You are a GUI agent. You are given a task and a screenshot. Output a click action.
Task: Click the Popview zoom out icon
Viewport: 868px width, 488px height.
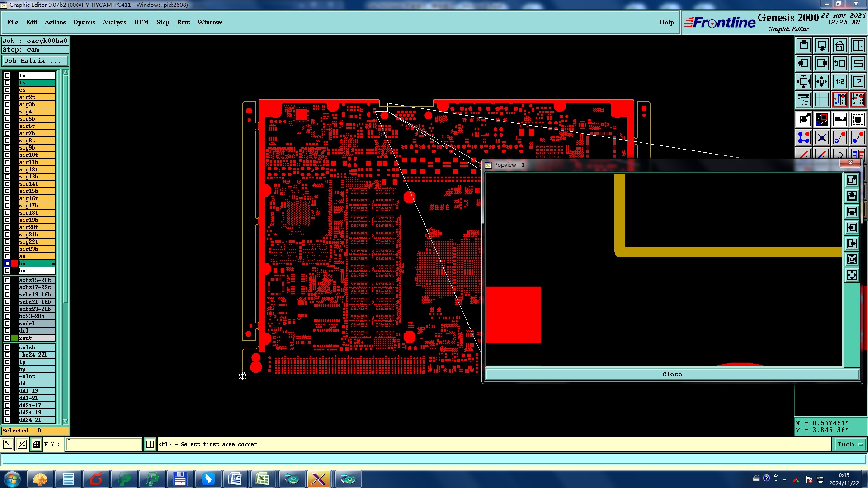click(x=852, y=275)
